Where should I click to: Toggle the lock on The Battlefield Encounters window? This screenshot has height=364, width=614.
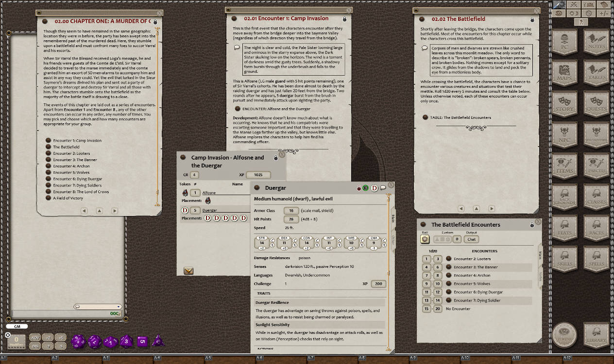tap(532, 224)
